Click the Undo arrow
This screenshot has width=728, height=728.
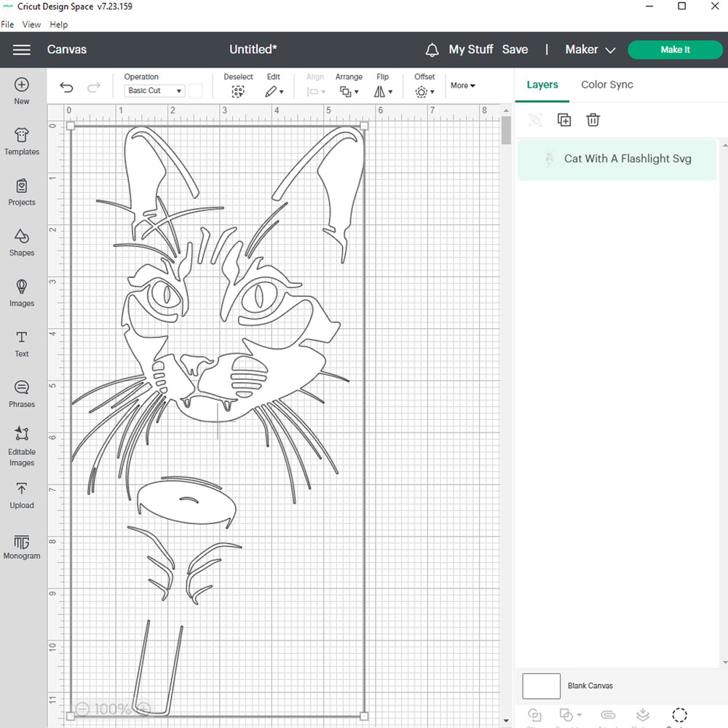[x=66, y=87]
